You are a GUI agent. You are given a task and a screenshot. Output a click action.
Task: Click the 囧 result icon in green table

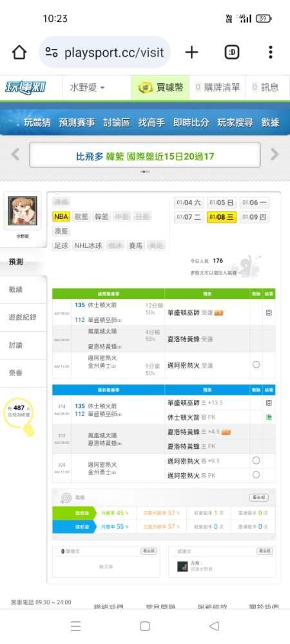pyautogui.click(x=269, y=312)
